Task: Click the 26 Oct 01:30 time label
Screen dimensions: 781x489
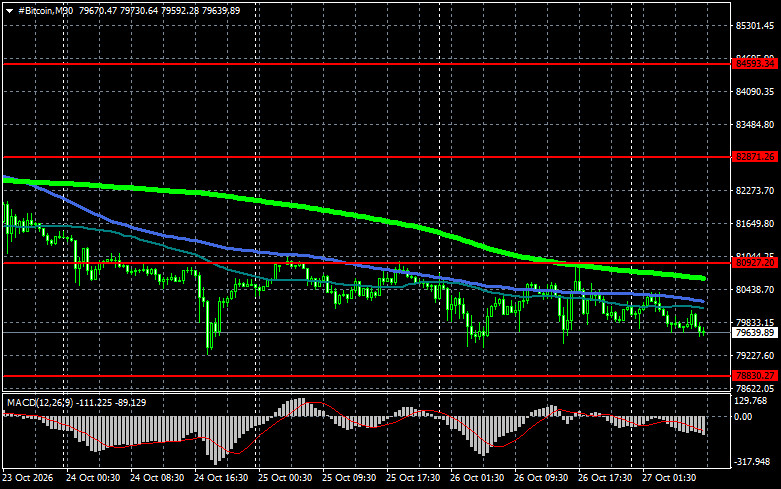Action: coord(477,478)
